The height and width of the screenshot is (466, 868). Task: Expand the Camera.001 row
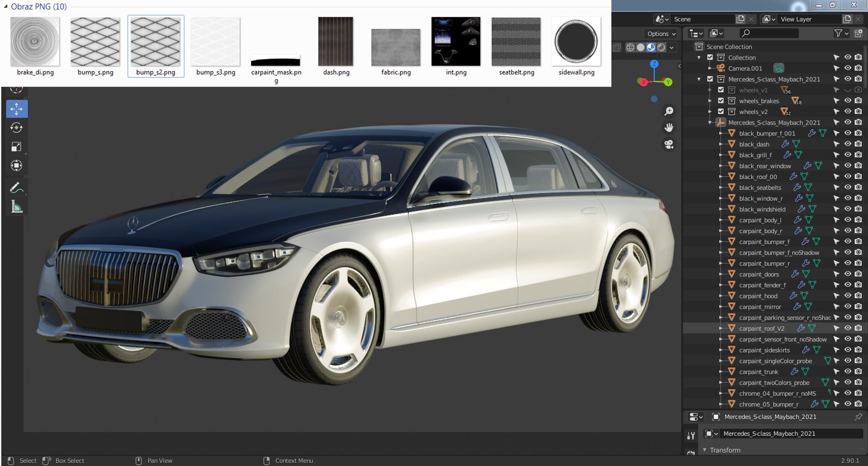[710, 68]
